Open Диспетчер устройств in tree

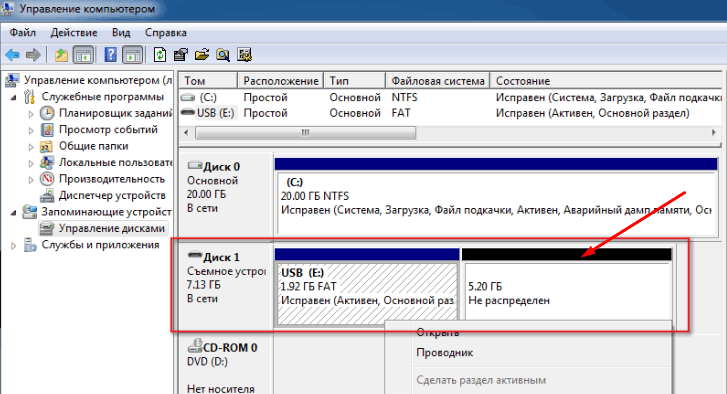[112, 196]
